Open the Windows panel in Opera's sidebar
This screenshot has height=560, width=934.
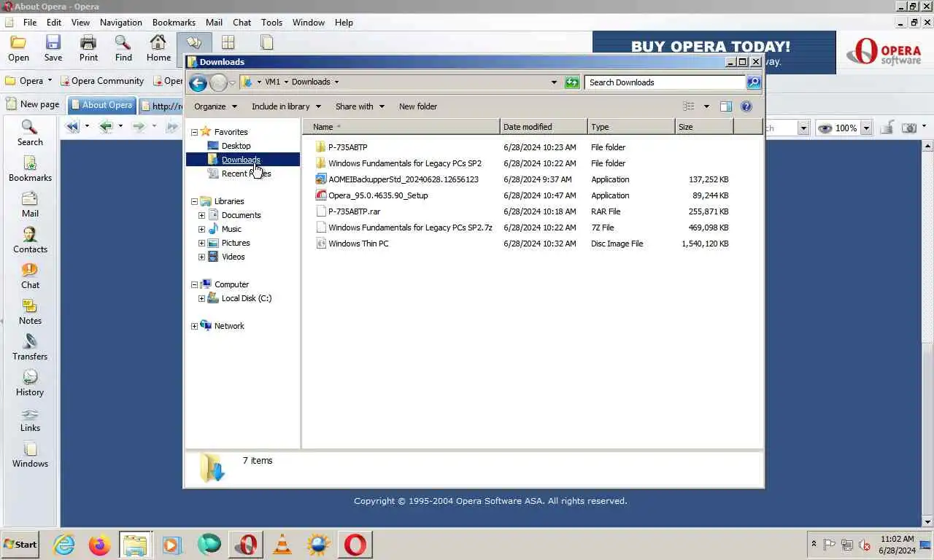tap(30, 454)
